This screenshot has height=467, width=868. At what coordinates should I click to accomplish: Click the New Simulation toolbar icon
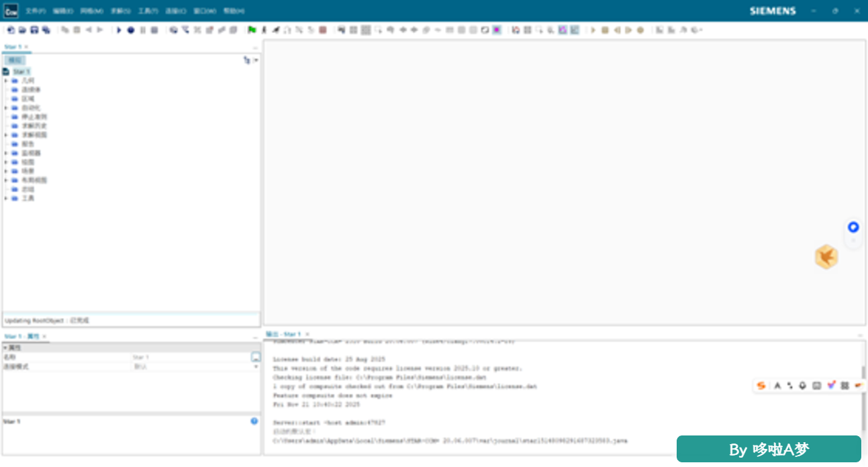pos(11,30)
